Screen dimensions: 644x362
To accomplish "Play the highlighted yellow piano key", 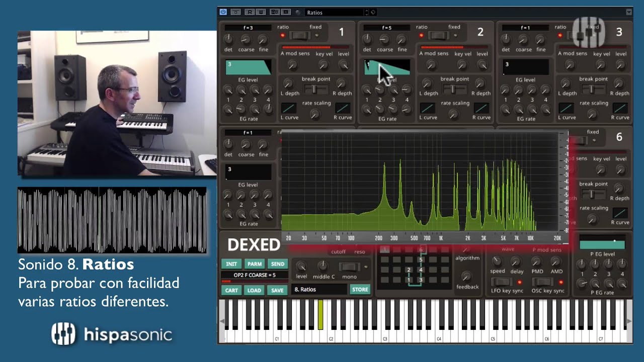I will pyautogui.click(x=320, y=315).
